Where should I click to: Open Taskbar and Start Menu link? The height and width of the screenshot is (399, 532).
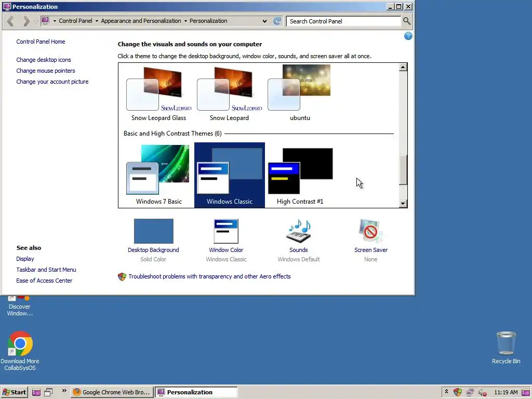(46, 270)
